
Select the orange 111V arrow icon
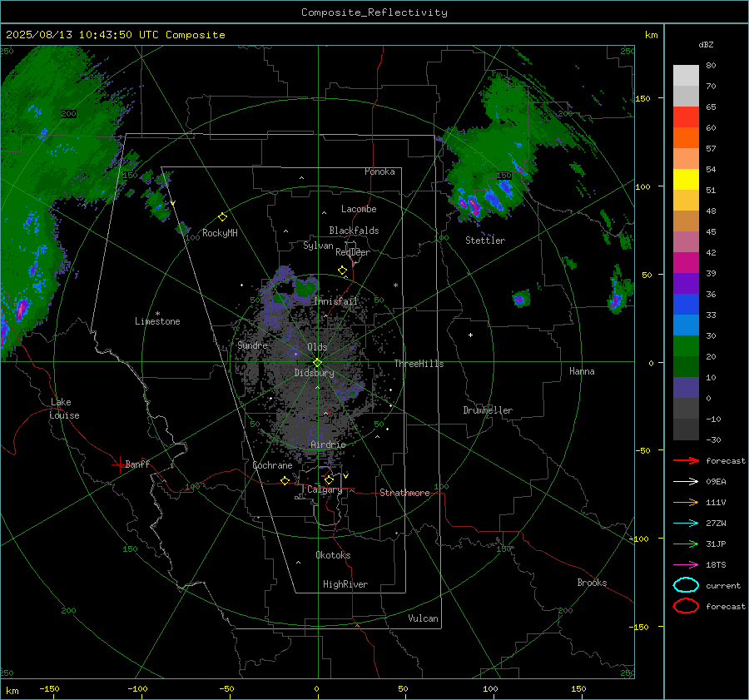pos(686,502)
